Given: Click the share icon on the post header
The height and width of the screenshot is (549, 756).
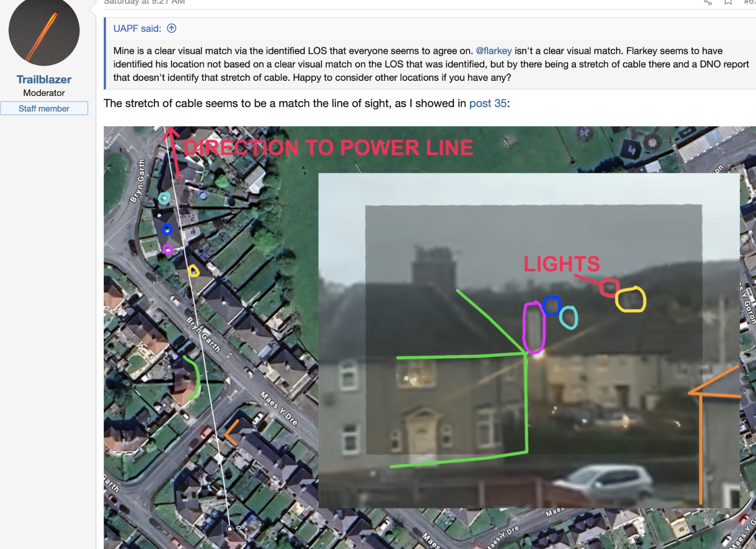Looking at the screenshot, I should pyautogui.click(x=707, y=2).
